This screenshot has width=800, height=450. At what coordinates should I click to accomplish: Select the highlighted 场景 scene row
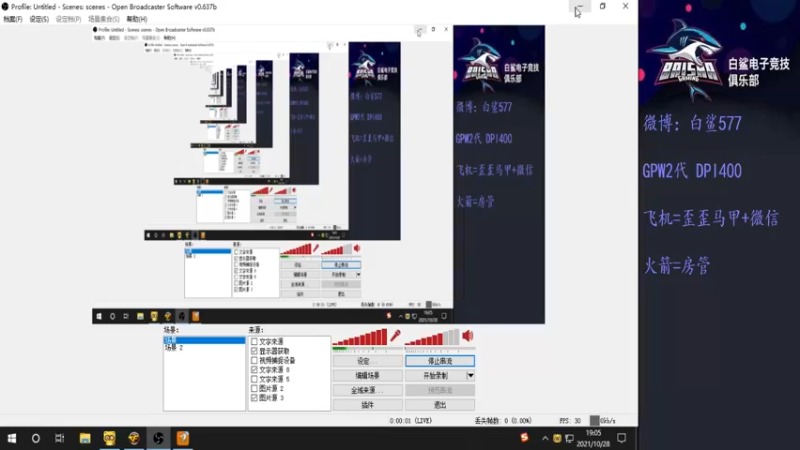click(204, 340)
